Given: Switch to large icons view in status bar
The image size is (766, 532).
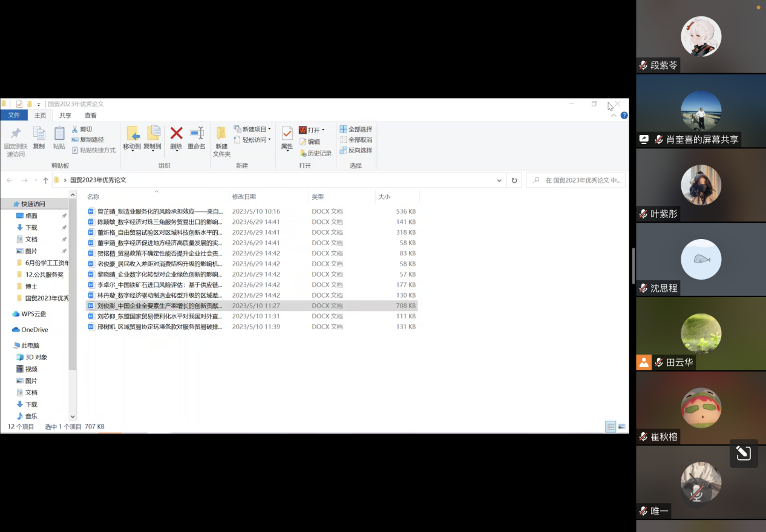Looking at the screenshot, I should pos(621,427).
